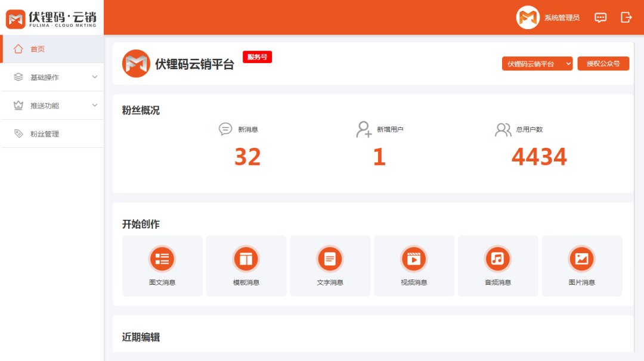The width and height of the screenshot is (644, 361).
Task: Open the 伏锂码云销平台 account dropdown
Action: coord(537,63)
